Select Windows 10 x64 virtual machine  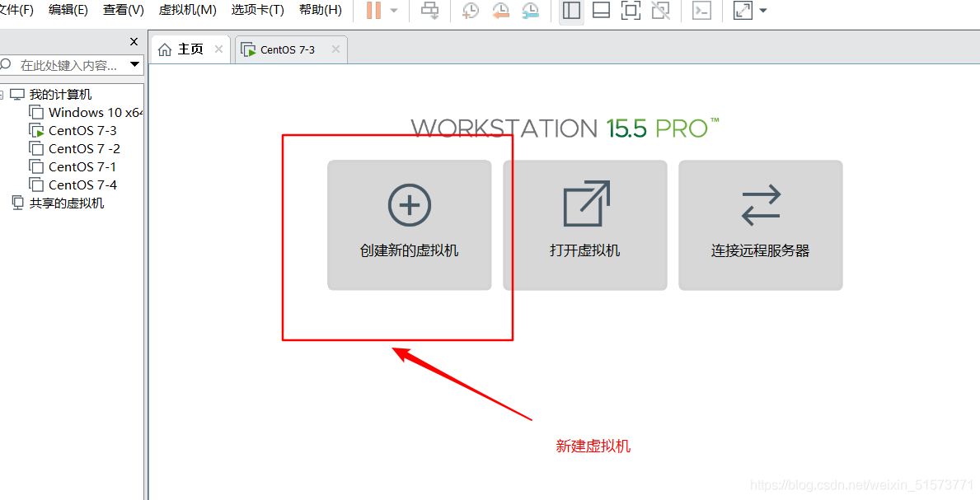pos(95,113)
